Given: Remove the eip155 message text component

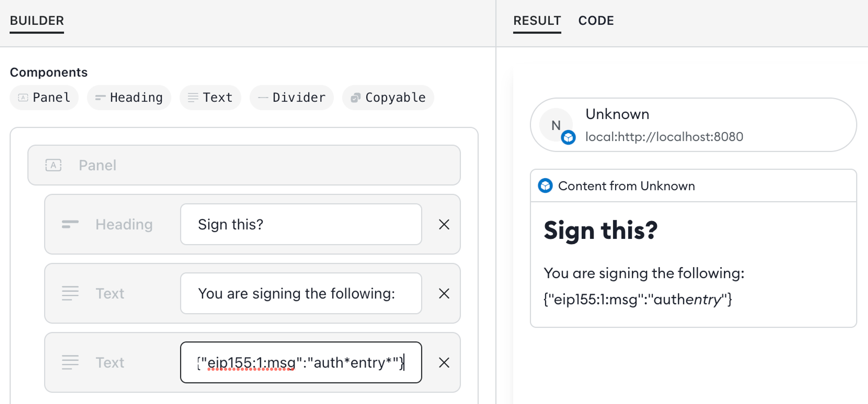Looking at the screenshot, I should pyautogui.click(x=444, y=363).
